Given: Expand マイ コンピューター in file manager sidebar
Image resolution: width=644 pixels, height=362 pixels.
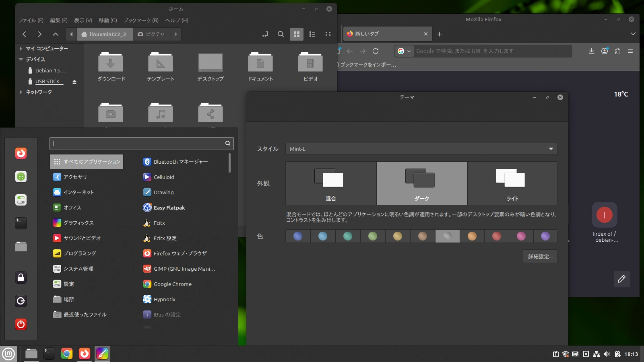Looking at the screenshot, I should click(x=21, y=49).
